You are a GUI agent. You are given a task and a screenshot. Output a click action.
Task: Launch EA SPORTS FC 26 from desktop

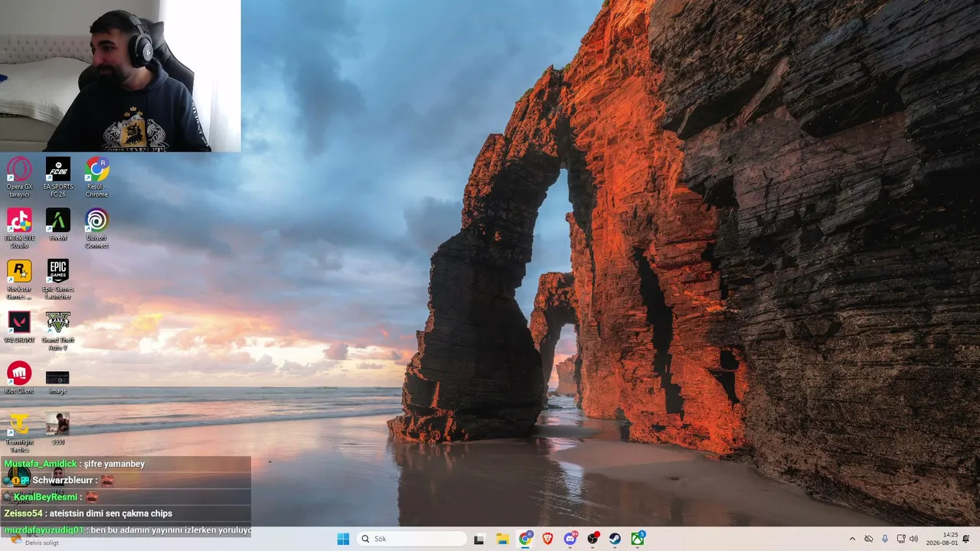pyautogui.click(x=58, y=177)
